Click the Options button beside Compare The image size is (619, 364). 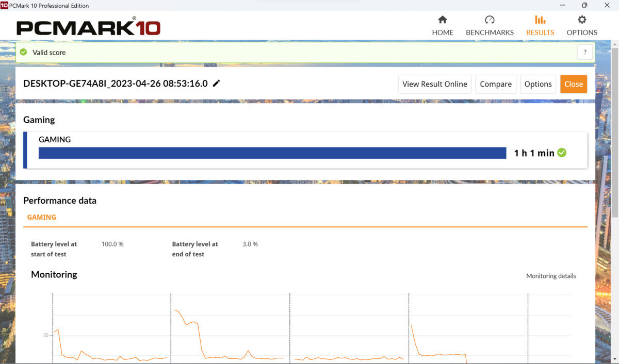pos(538,84)
